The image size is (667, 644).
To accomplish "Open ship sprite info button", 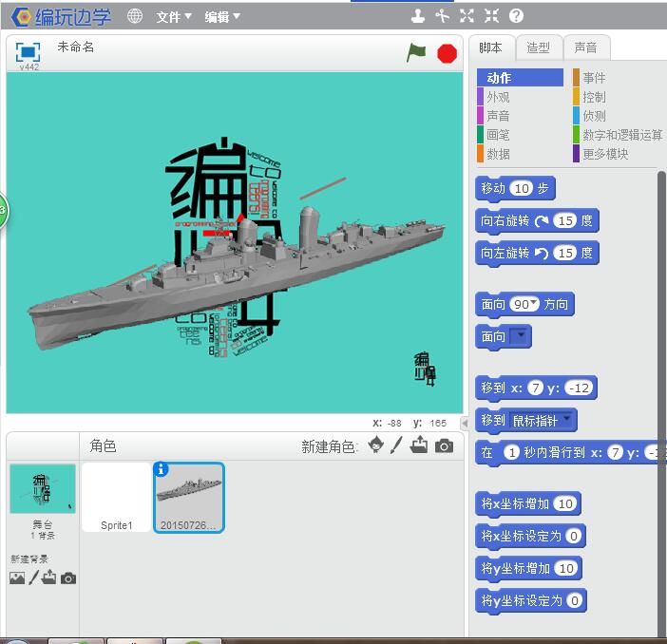I will click(162, 469).
